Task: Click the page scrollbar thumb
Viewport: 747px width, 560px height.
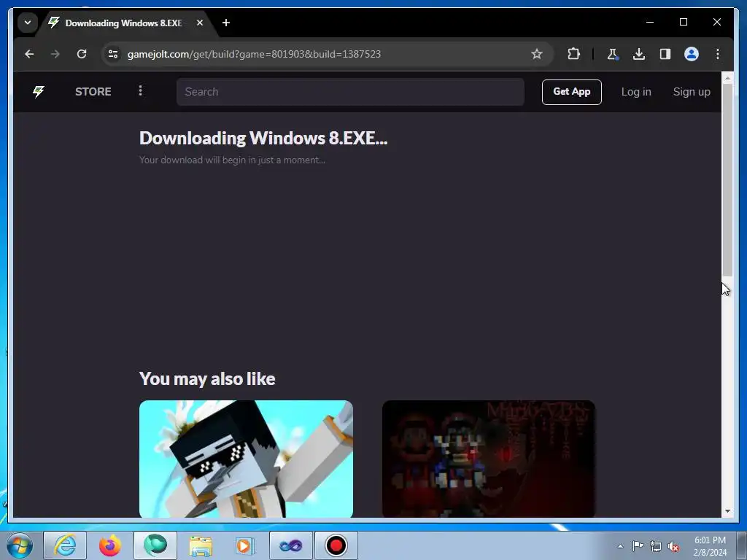Action: (727, 180)
